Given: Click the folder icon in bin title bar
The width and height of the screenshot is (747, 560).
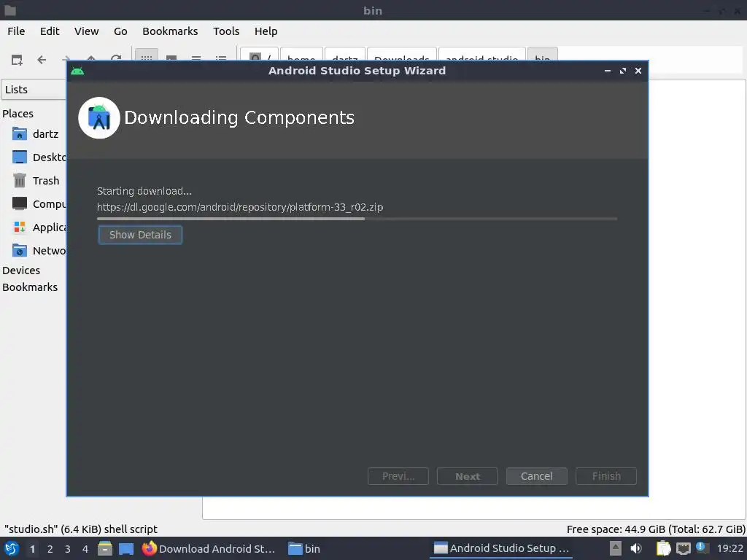Looking at the screenshot, I should click(x=10, y=10).
